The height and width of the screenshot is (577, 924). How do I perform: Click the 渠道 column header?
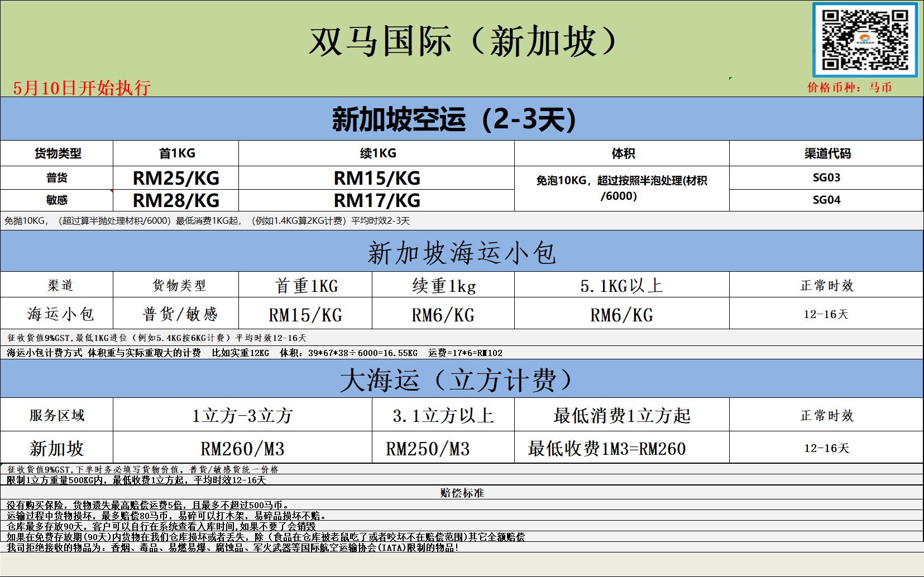pyautogui.click(x=57, y=285)
